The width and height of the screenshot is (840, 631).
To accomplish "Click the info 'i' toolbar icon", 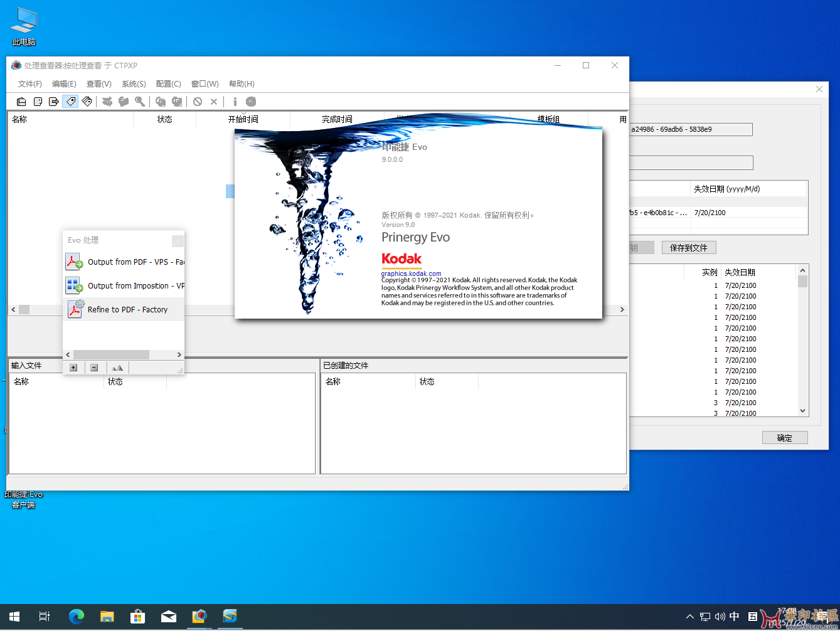I will point(235,102).
